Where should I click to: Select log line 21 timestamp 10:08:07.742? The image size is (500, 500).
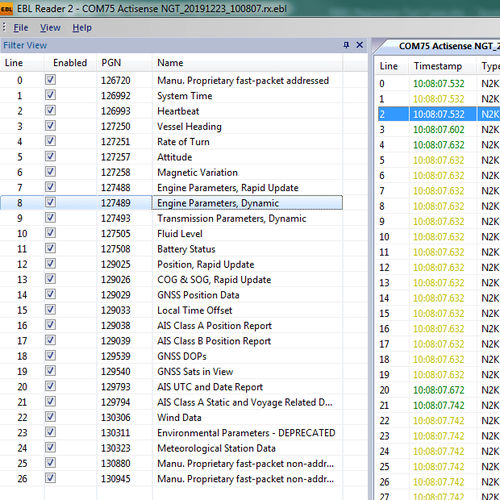(x=439, y=405)
